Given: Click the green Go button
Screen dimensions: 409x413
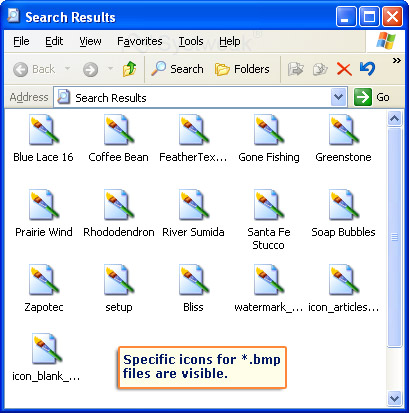Looking at the screenshot, I should pos(372,97).
